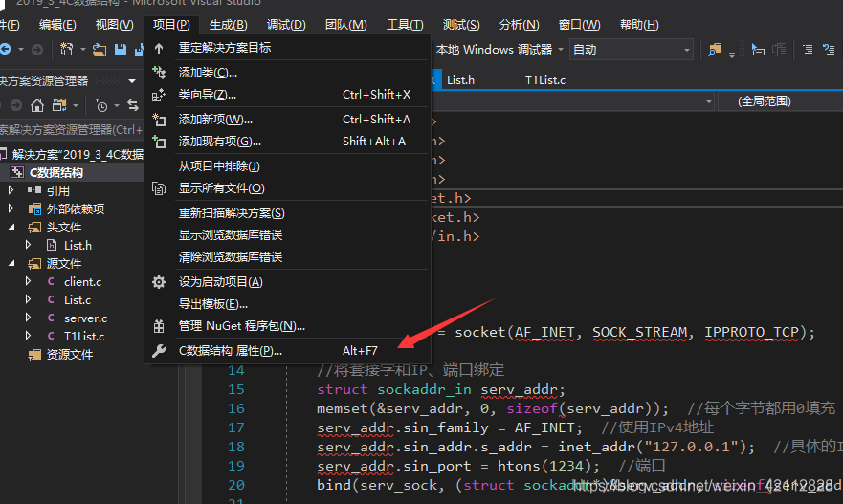Open the 帮助(H) menu
Image resolution: width=843 pixels, height=504 pixels.
(639, 25)
